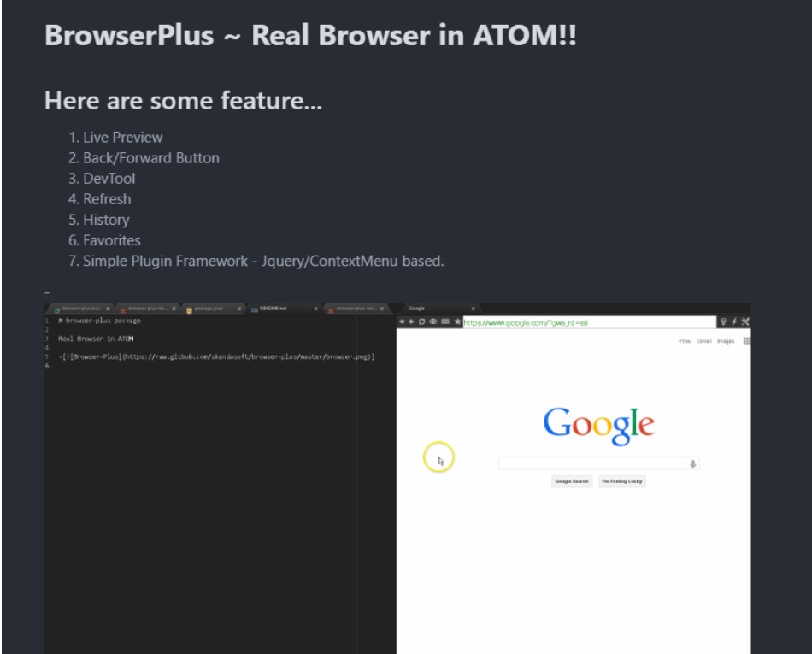This screenshot has height=654, width=812.
Task: Close the Google tab
Action: pos(473,309)
